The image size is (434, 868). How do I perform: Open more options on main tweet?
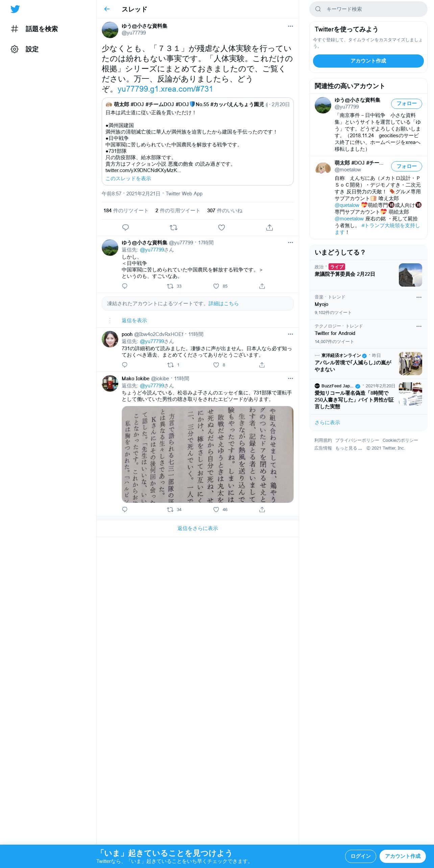pyautogui.click(x=290, y=26)
